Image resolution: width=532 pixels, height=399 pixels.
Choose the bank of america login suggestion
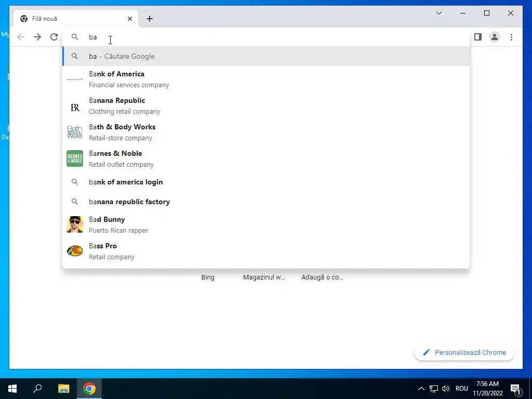(266, 182)
